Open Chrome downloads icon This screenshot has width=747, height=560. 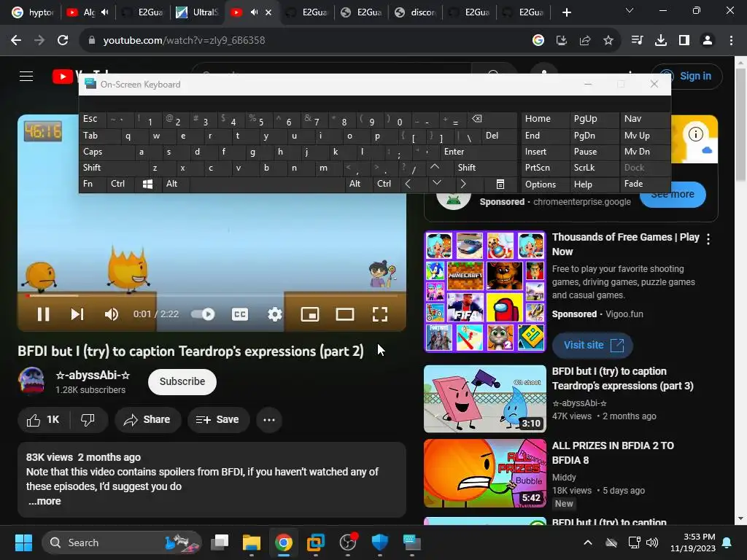click(x=660, y=41)
